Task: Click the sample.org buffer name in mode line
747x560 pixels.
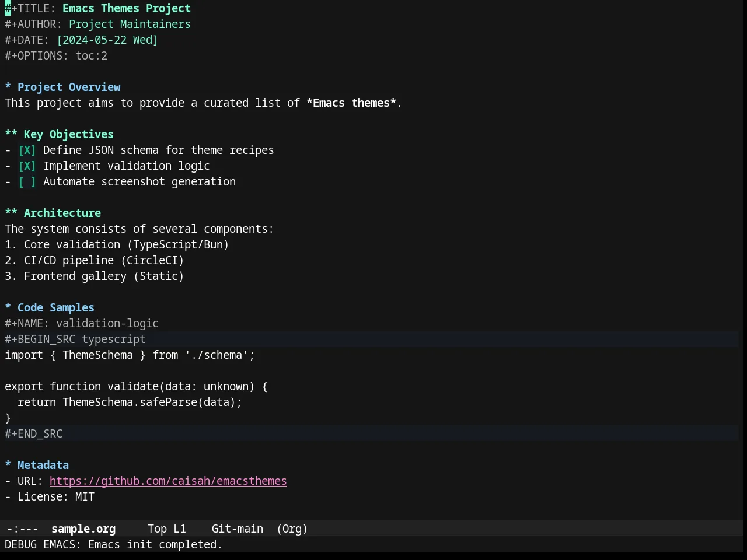Action: (83, 528)
